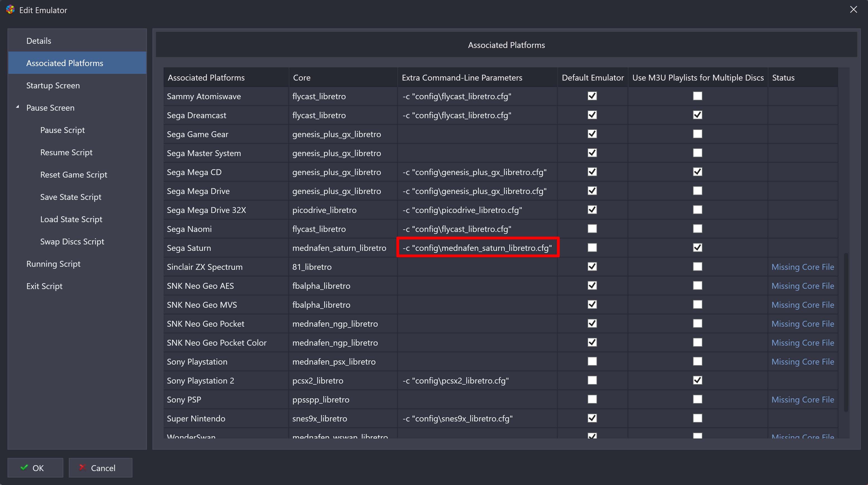This screenshot has height=485, width=868.
Task: Sort by Associated Platforms column header
Action: (x=226, y=77)
